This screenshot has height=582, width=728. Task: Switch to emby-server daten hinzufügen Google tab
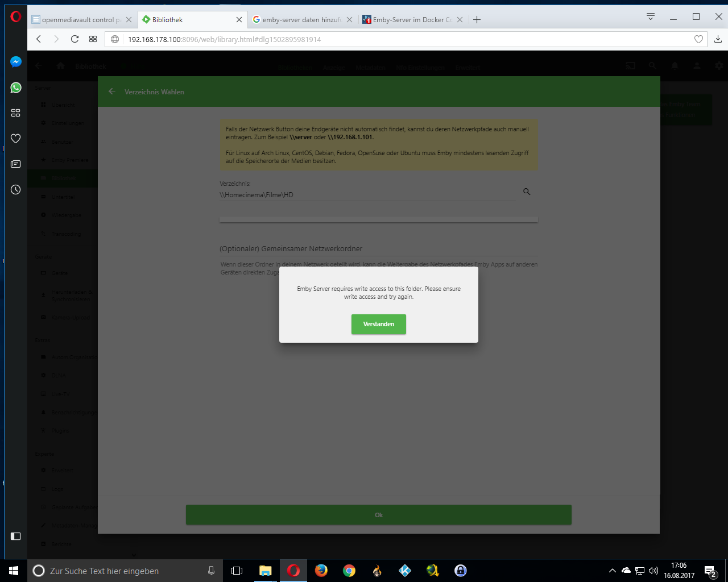pyautogui.click(x=303, y=19)
